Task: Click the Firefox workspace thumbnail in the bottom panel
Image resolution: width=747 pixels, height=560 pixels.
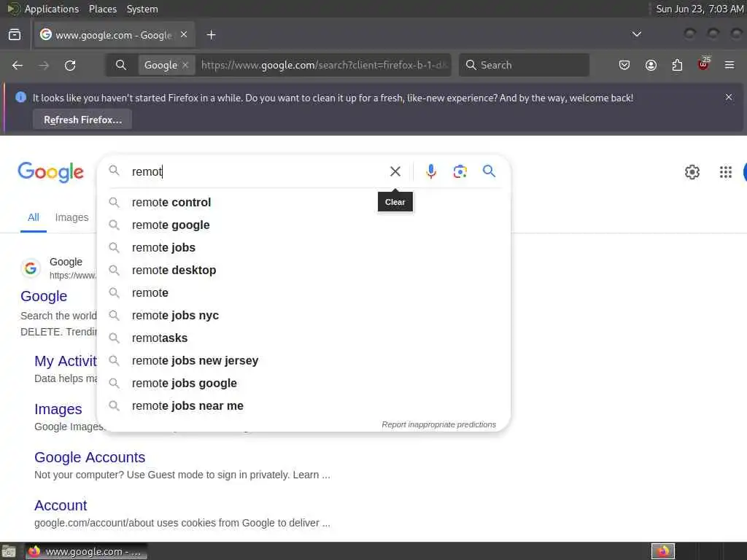Action: [663, 551]
